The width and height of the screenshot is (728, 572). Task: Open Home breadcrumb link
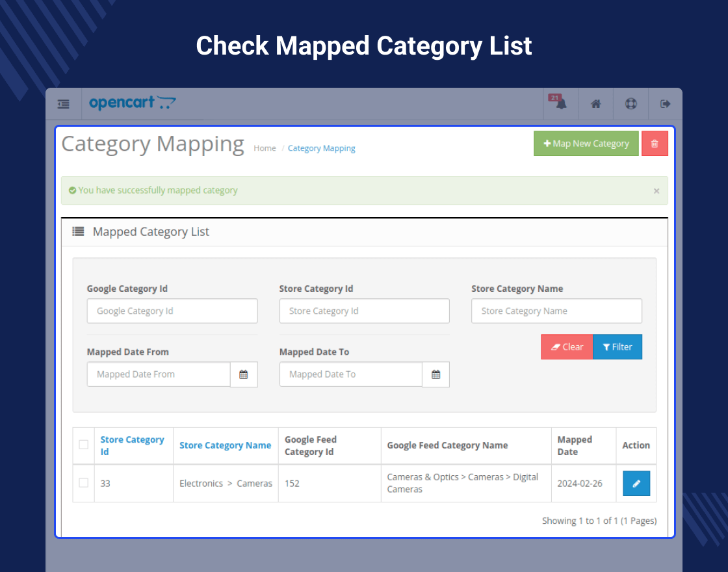265,148
